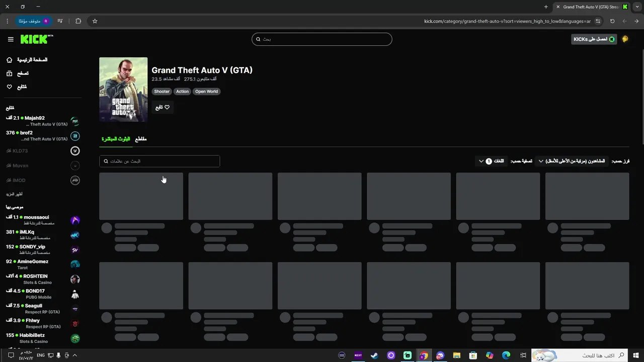Screen dimensions: 644x362
Task: Open Kick app icon in taskbar
Action: click(x=408, y=355)
